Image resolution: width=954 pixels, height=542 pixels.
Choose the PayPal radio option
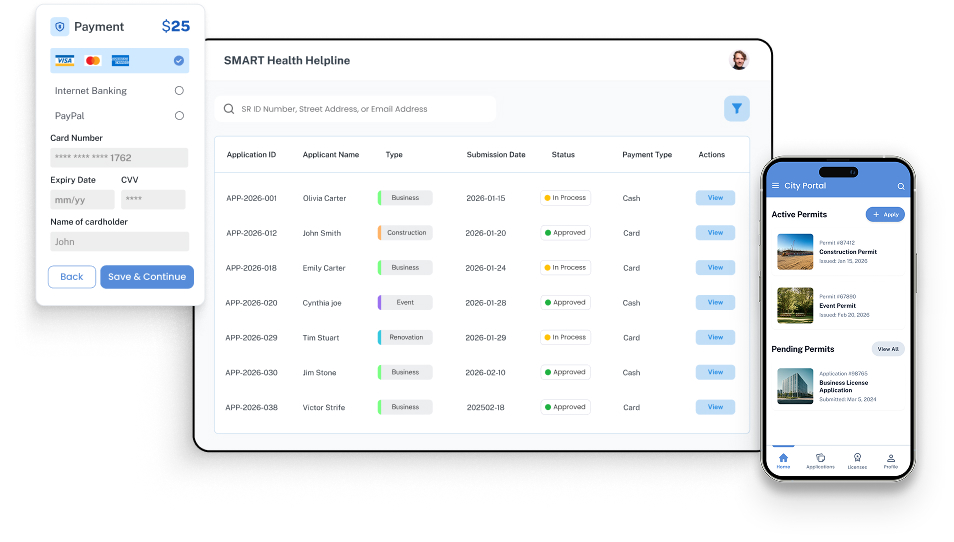pyautogui.click(x=179, y=116)
